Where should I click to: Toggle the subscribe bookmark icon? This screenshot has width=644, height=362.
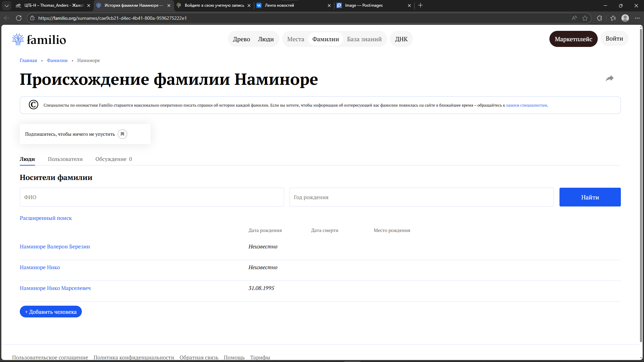click(122, 134)
